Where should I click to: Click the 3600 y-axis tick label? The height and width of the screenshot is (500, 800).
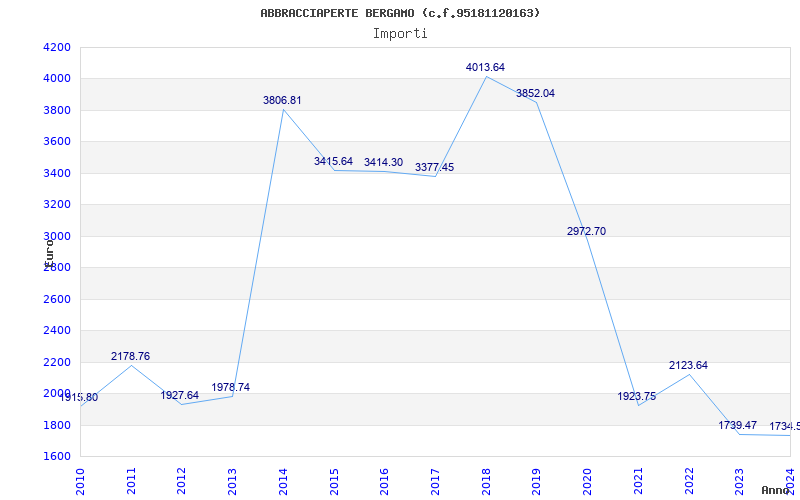coord(55,141)
